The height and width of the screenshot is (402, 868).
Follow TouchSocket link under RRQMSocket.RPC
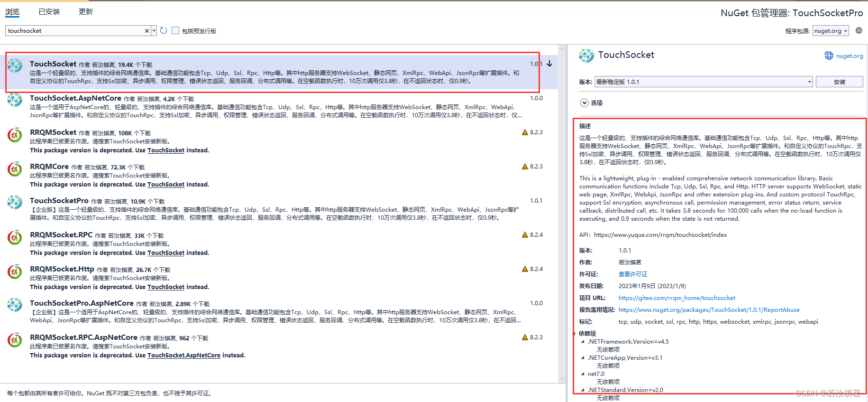click(166, 253)
